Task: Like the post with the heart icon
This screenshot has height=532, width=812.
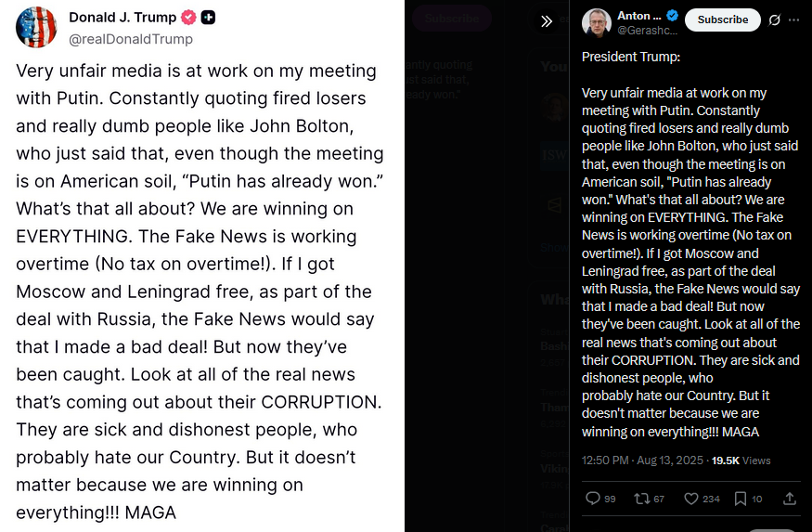Action: (690, 499)
